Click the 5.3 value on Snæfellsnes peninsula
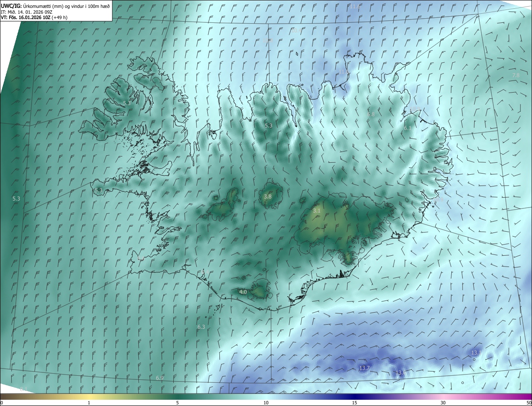The height and width of the screenshot is (406, 532). tap(99, 190)
